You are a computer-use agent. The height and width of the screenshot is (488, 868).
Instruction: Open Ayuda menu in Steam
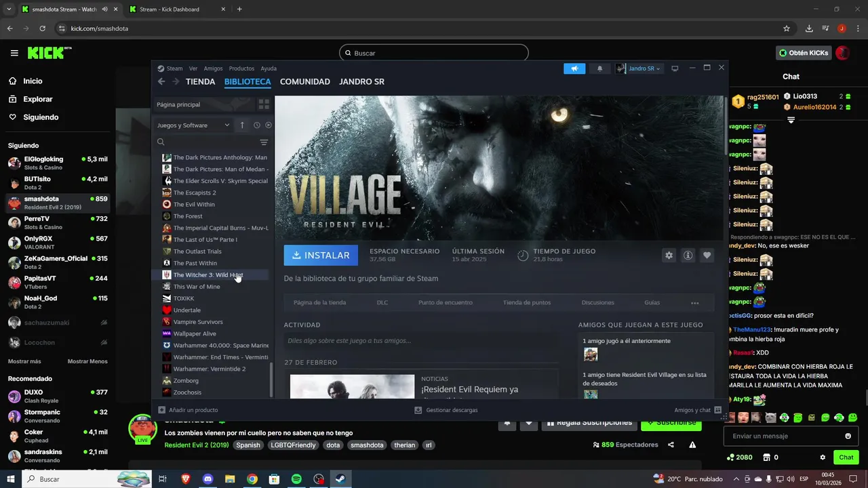coord(269,68)
